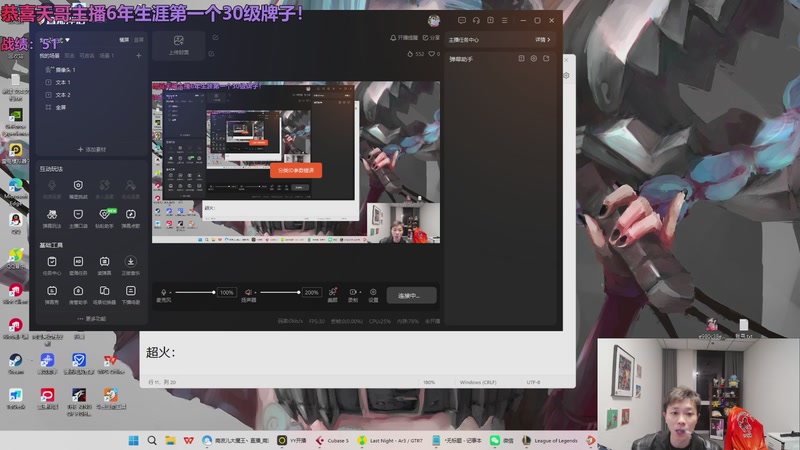Open the 画质 quality icon in bottom bar
The height and width of the screenshot is (450, 800).
click(333, 295)
